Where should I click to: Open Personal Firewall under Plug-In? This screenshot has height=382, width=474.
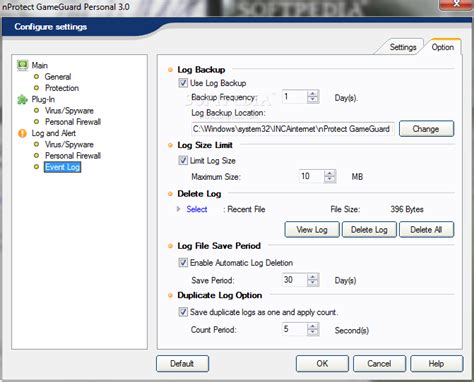(73, 122)
